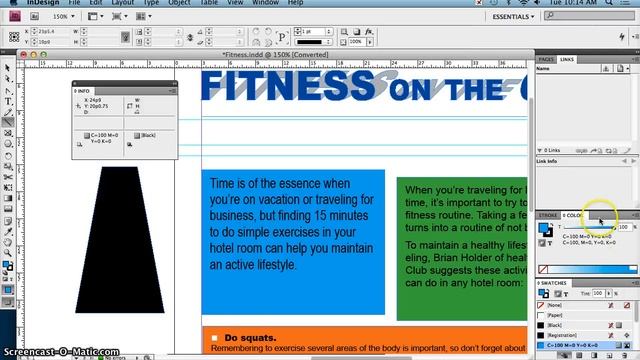
Task: Click the lightning quick apply icon
Action: (622, 37)
